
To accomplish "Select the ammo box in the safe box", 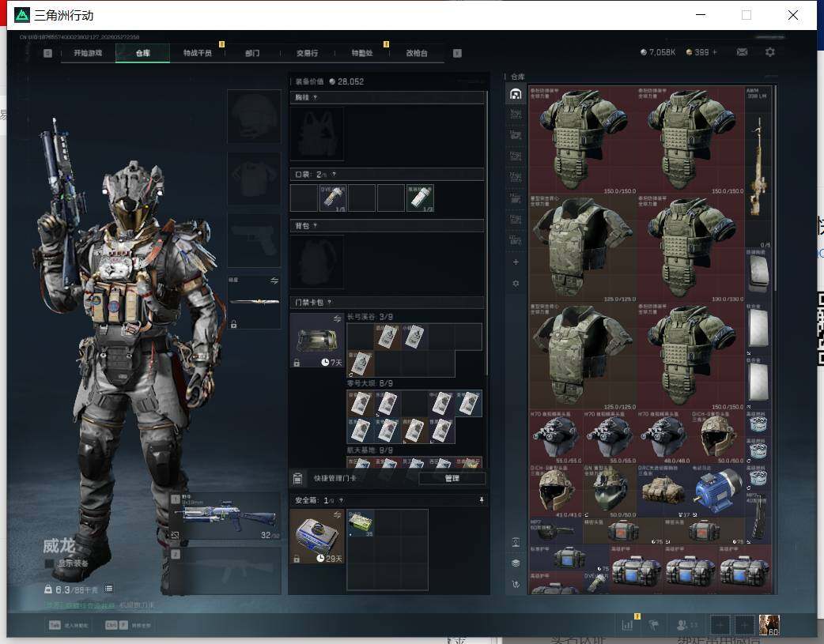I will (x=361, y=523).
